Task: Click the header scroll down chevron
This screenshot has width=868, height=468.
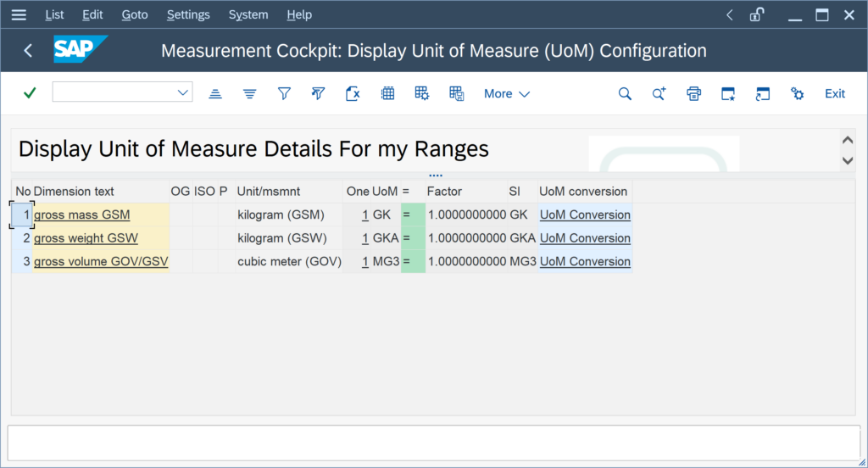Action: [847, 160]
